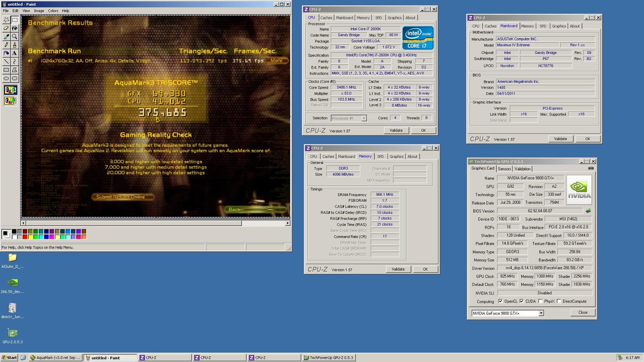This screenshot has width=644, height=362.
Task: Choose the Eraser tool in Paint
Action: click(x=6, y=28)
